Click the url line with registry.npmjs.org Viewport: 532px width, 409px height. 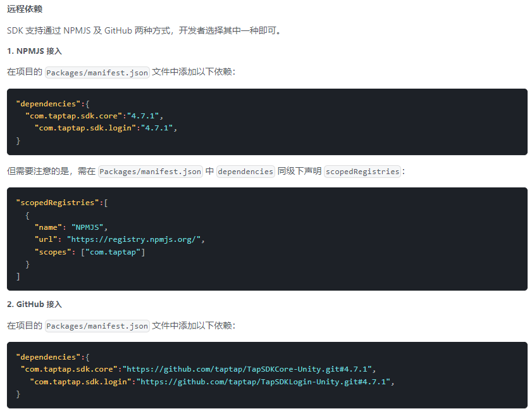120,239
